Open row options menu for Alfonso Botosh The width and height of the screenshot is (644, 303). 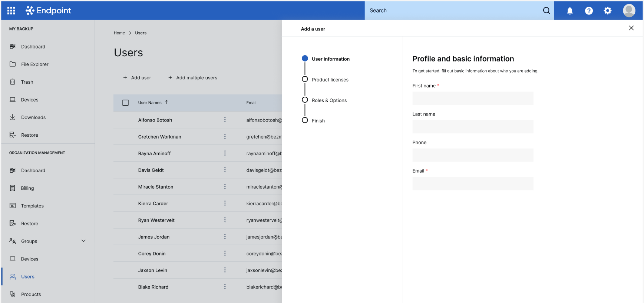225,120
